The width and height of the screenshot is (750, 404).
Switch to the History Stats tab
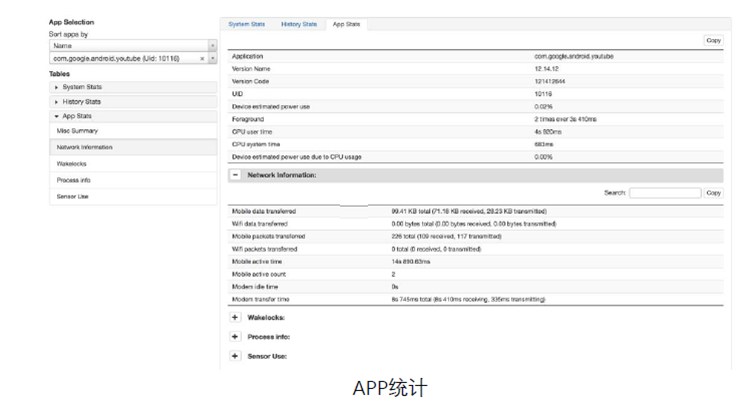click(299, 24)
